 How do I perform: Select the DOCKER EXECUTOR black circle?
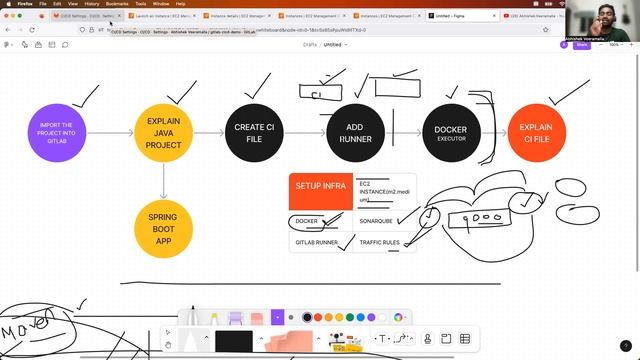451,133
